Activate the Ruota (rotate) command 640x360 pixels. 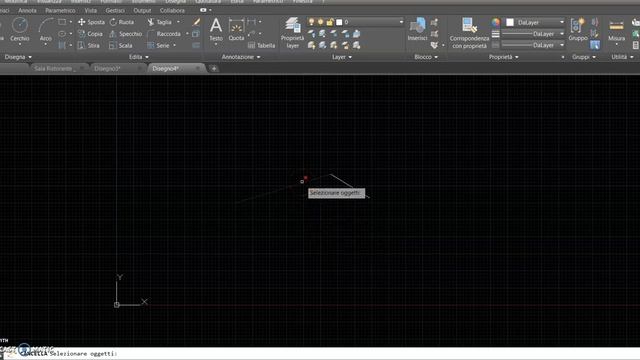click(122, 22)
